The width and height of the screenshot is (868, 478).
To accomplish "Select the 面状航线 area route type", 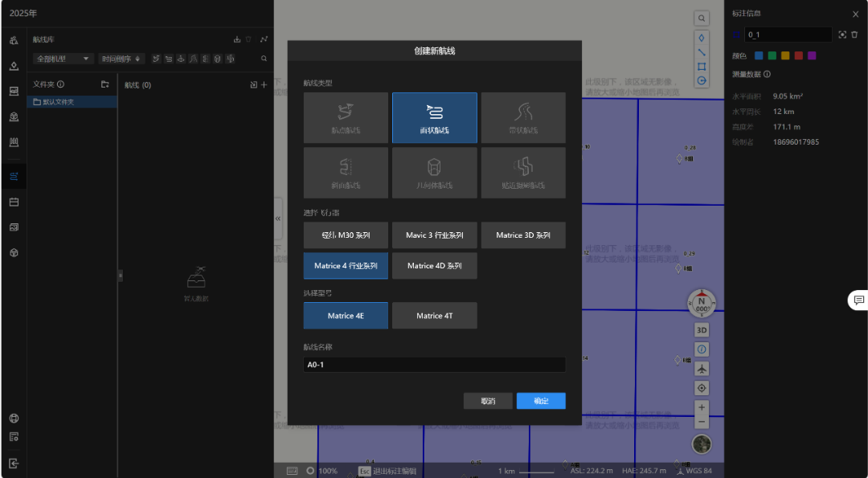I will coord(435,118).
